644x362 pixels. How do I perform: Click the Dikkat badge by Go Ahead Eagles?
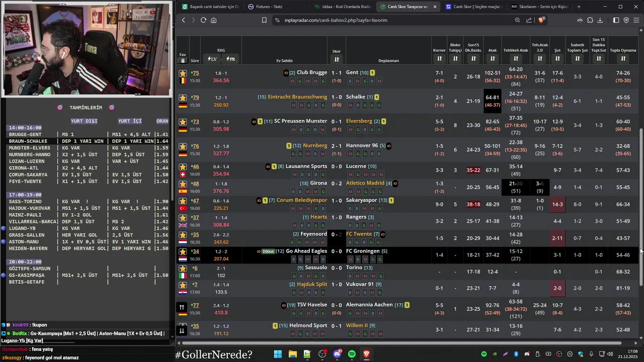point(268,251)
